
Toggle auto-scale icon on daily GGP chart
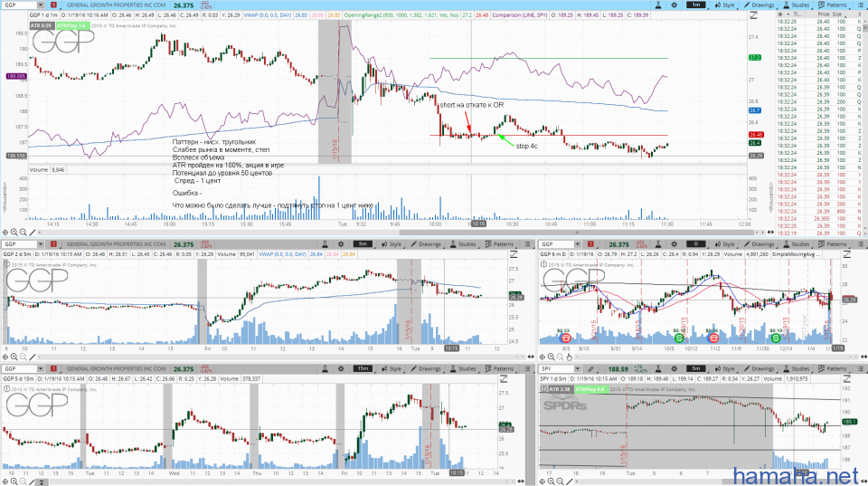[x=846, y=254]
